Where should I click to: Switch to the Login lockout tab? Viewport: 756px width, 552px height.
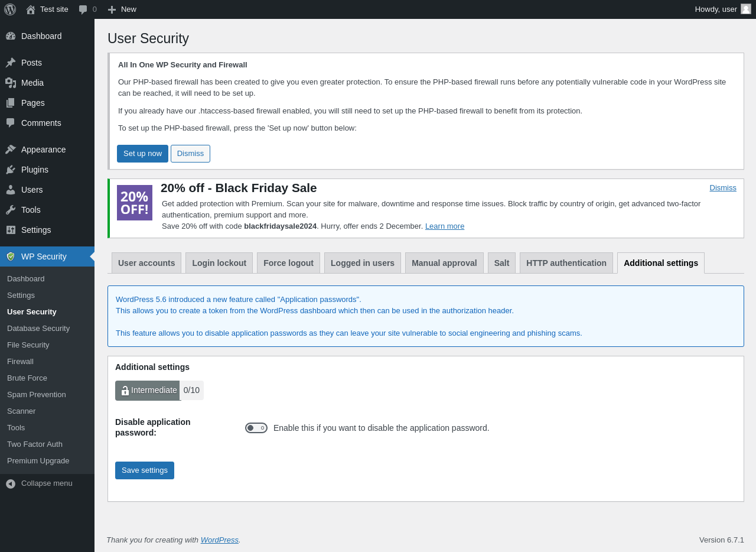219,263
